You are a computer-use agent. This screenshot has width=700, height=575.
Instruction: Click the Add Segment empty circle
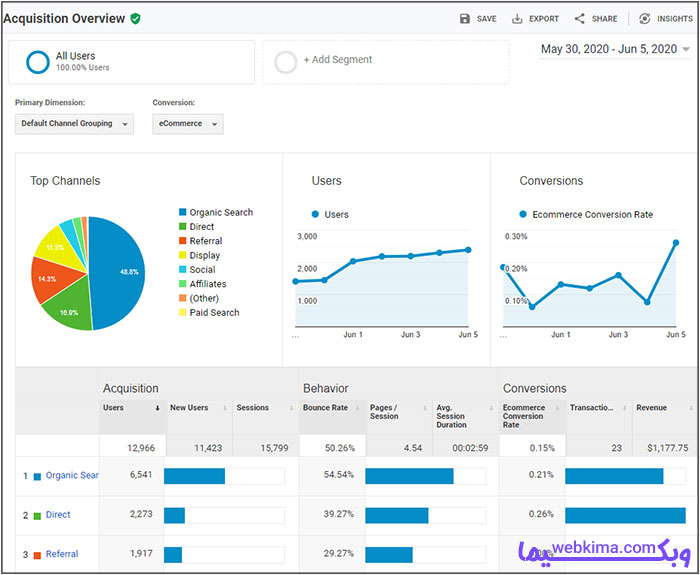(x=285, y=62)
